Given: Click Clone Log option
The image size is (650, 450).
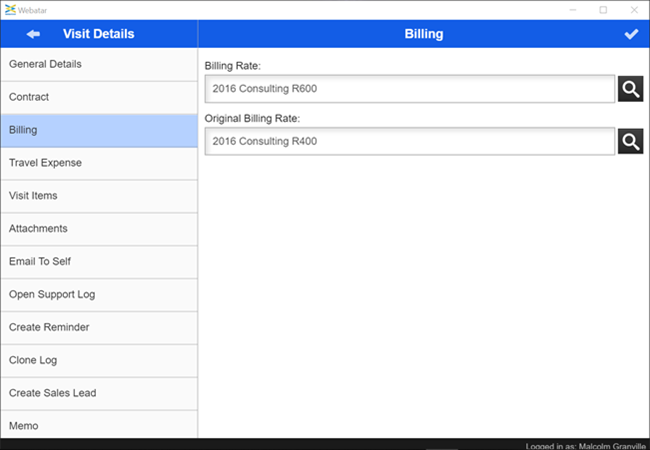Looking at the screenshot, I should tap(99, 360).
